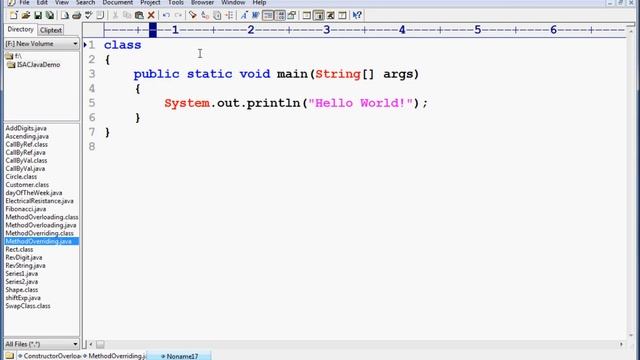Click the Go to Line icon
640x360 pixels.
[229, 16]
